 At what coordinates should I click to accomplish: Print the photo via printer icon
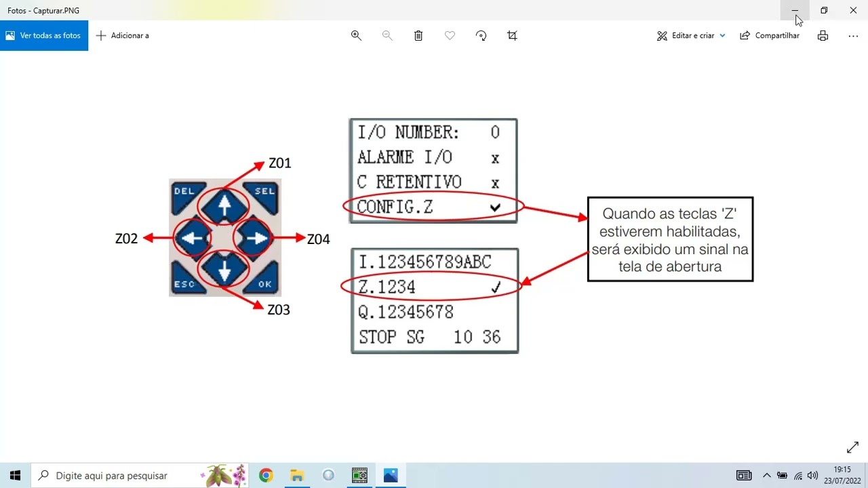coord(823,35)
